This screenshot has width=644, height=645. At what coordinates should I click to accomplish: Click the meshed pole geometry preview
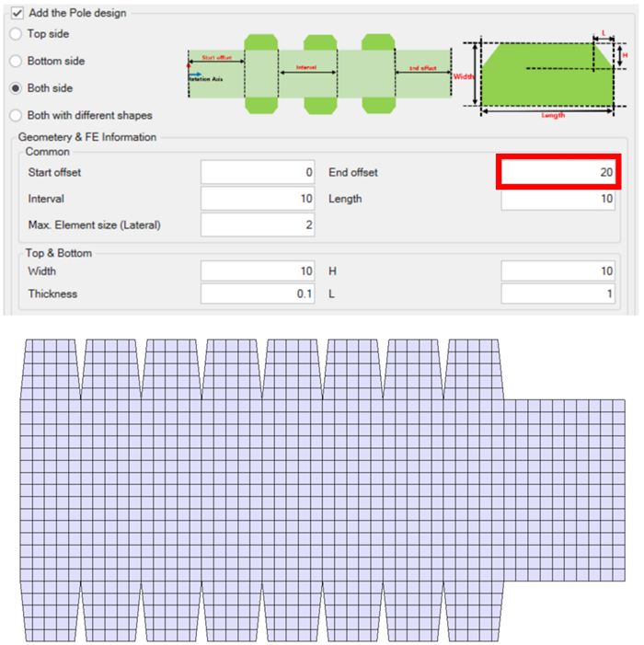(x=322, y=490)
